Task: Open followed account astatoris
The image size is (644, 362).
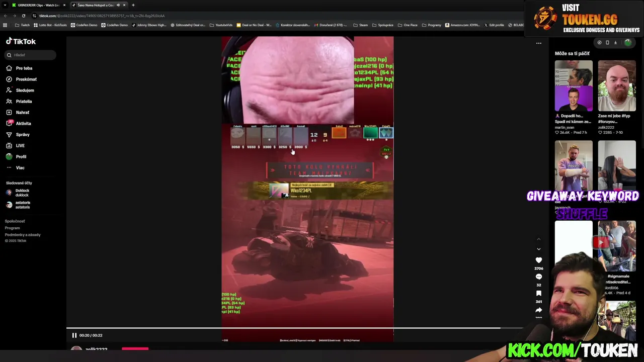Action: tap(18, 205)
